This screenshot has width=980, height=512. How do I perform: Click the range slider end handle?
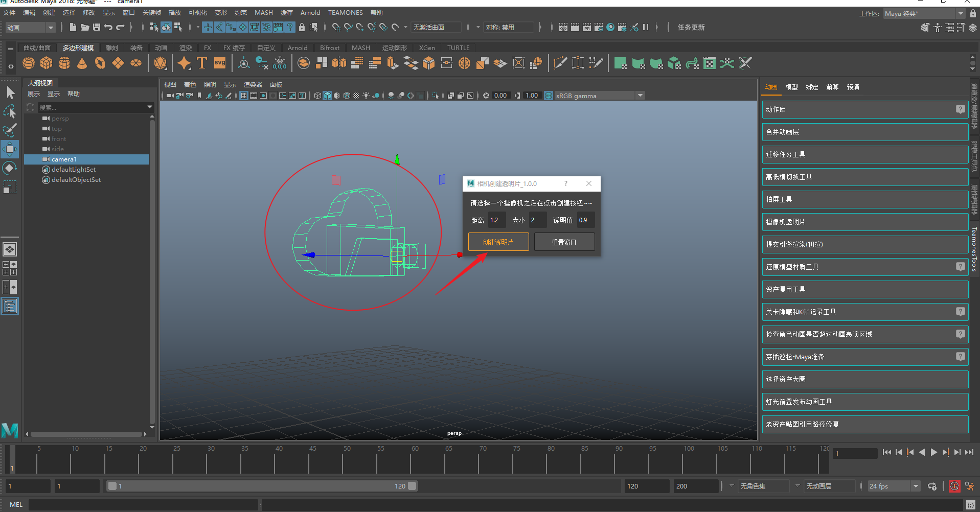point(412,486)
